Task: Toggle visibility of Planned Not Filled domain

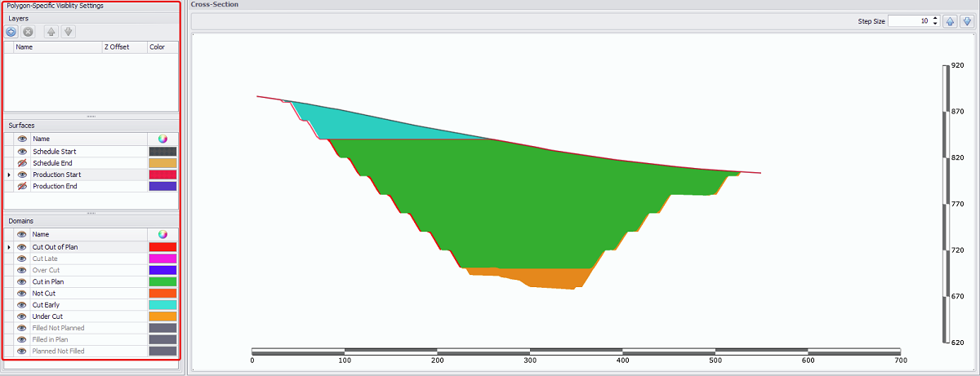Action: (x=22, y=351)
